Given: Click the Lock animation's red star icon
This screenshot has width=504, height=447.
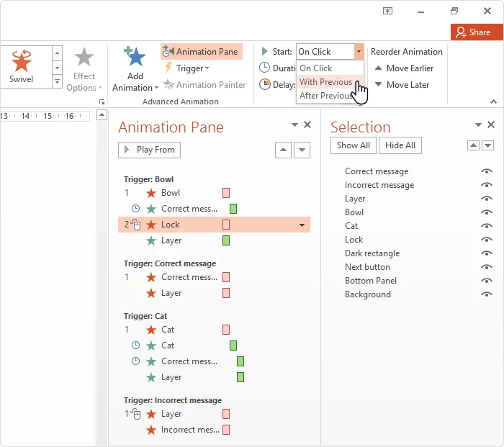Looking at the screenshot, I should (x=151, y=225).
